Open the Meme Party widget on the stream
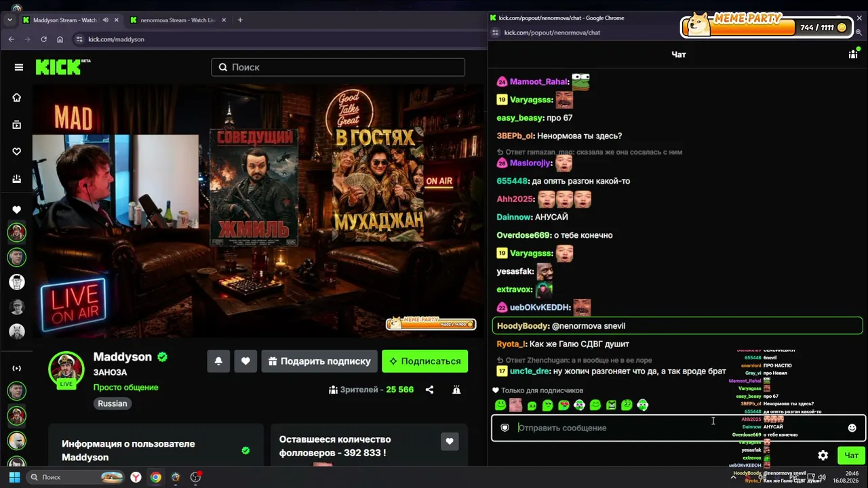This screenshot has height=488, width=868. click(431, 323)
